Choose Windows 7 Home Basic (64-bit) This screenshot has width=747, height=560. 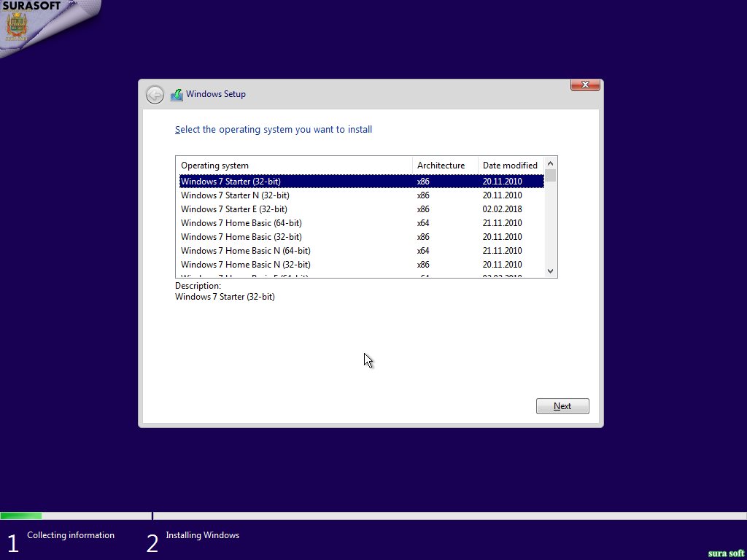(x=362, y=223)
